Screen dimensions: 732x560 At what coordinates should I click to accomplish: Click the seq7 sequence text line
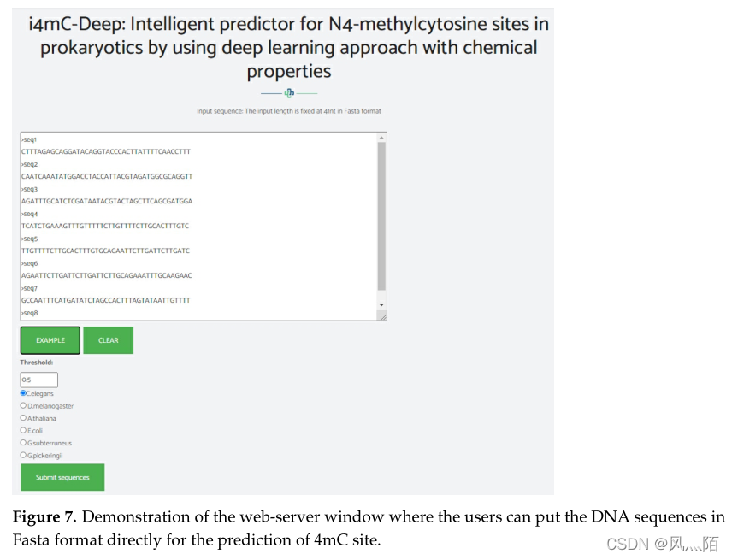106,301
